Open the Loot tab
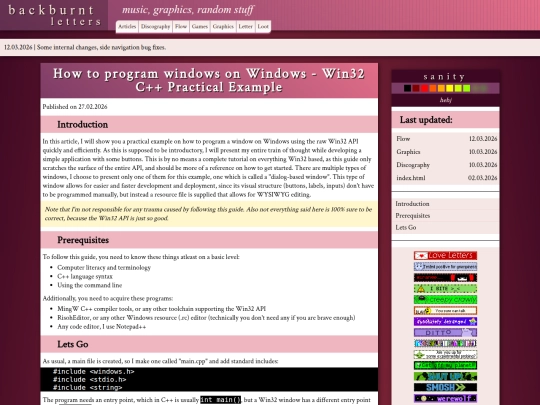This screenshot has height=405, width=540. tap(263, 27)
